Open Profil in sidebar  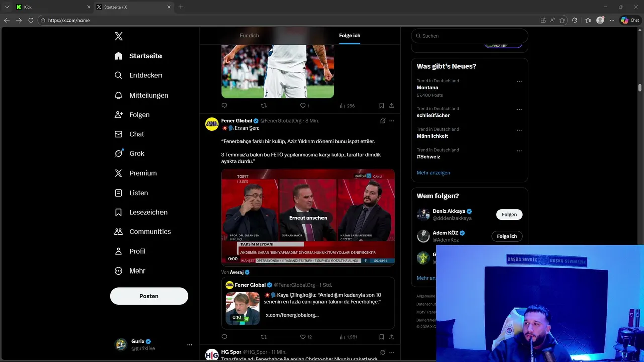tap(130, 251)
